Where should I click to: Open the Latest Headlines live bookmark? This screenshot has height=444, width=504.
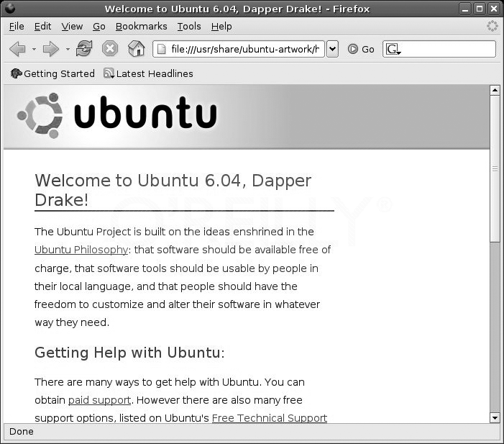(148, 73)
